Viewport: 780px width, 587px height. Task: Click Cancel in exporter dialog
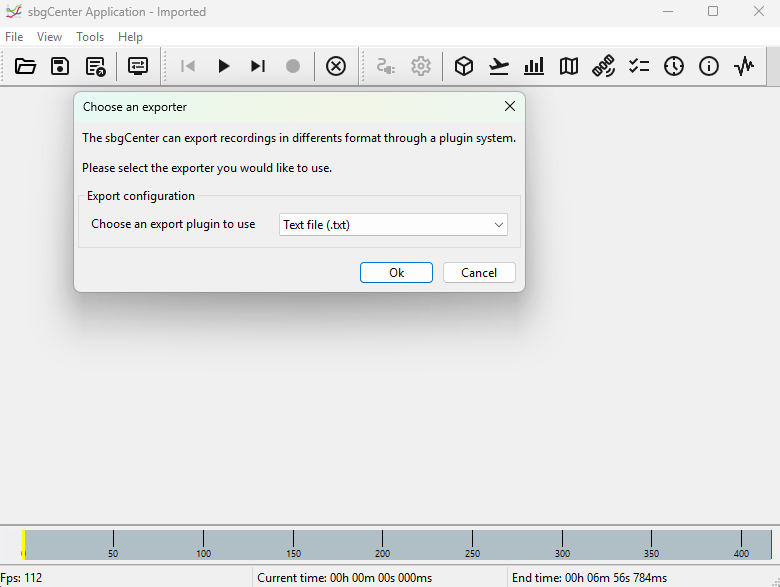(x=479, y=273)
